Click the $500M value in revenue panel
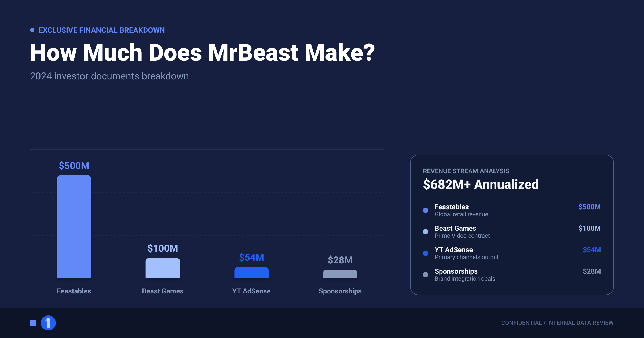The image size is (644, 338). (590, 207)
